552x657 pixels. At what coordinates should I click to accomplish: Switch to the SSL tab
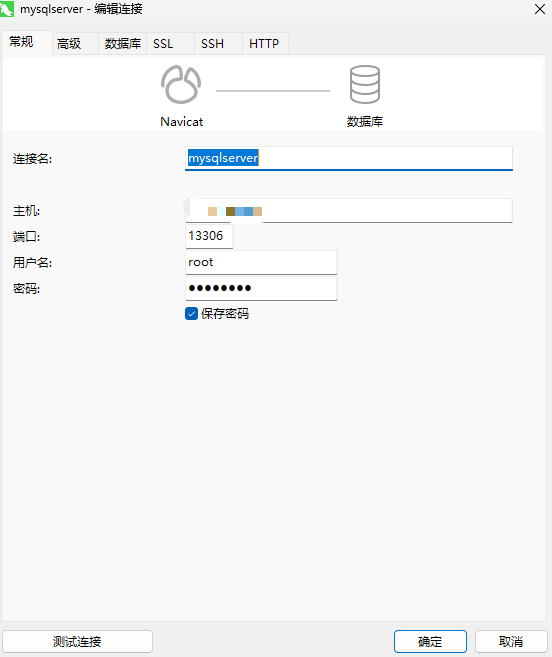[x=170, y=44]
